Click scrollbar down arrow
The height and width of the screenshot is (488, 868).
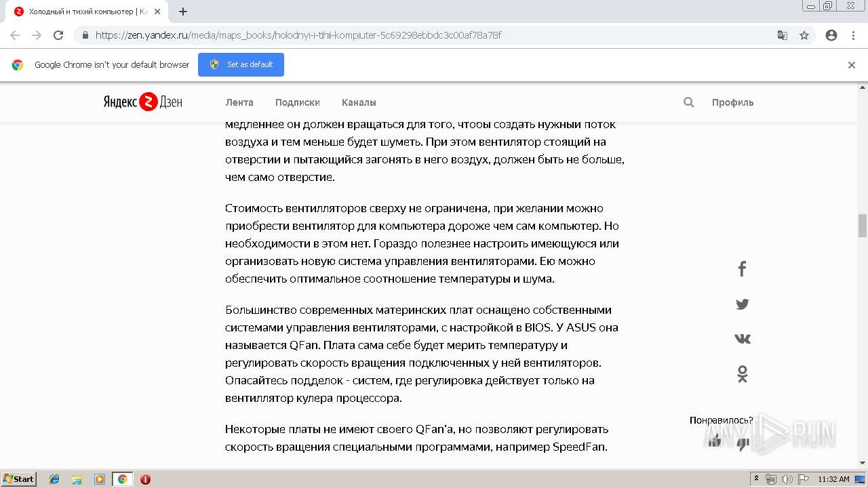tap(863, 463)
